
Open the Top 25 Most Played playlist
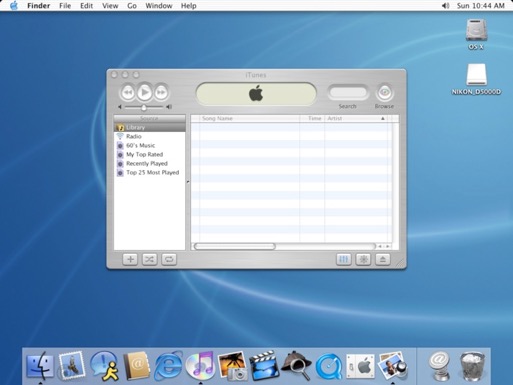(149, 172)
